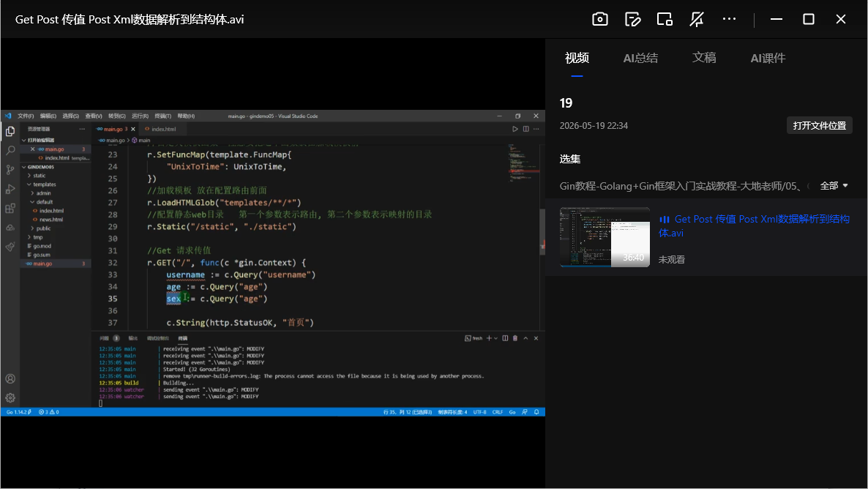Open the 文稿 transcript tab
Image resolution: width=868 pixels, height=489 pixels.
[x=704, y=58]
